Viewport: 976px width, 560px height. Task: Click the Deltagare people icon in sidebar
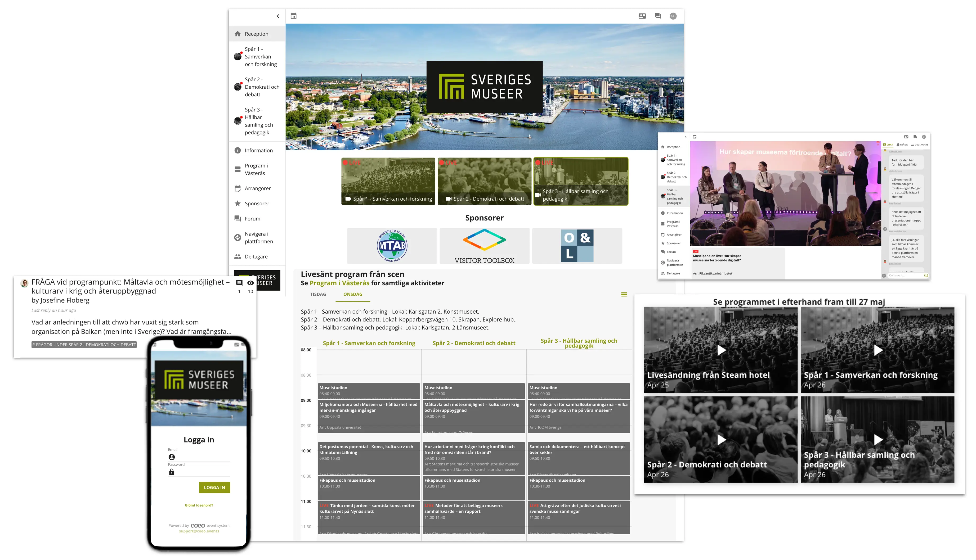[x=238, y=256]
